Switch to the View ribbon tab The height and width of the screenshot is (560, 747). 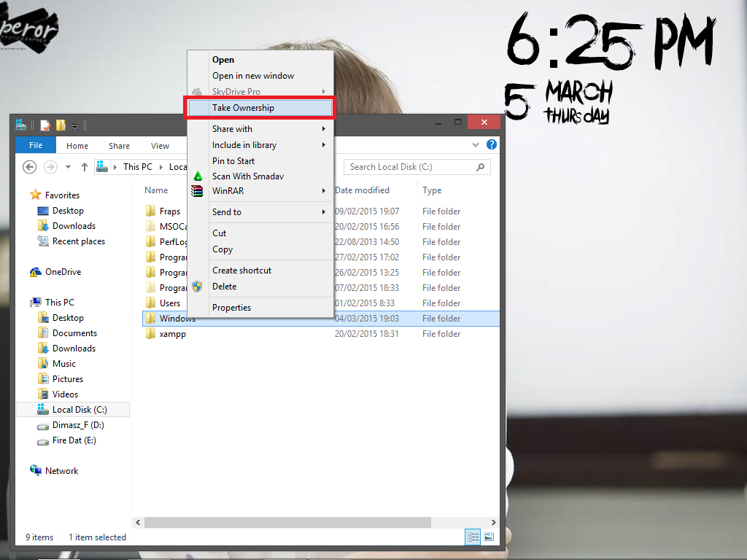pyautogui.click(x=160, y=146)
